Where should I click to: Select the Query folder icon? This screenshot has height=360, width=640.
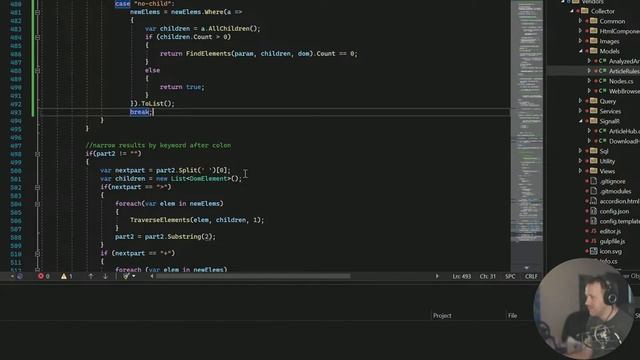click(593, 101)
